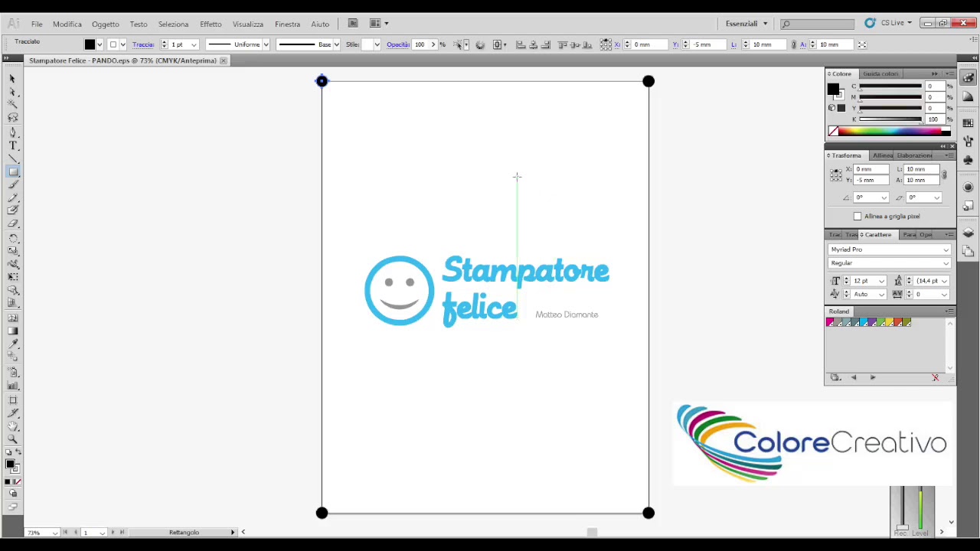Click the search field in the application bar
The width and height of the screenshot is (980, 551).
tap(817, 24)
